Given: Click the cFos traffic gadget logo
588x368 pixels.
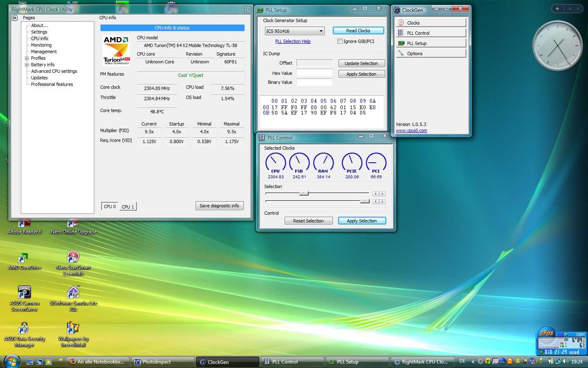Looking at the screenshot, I should (547, 333).
